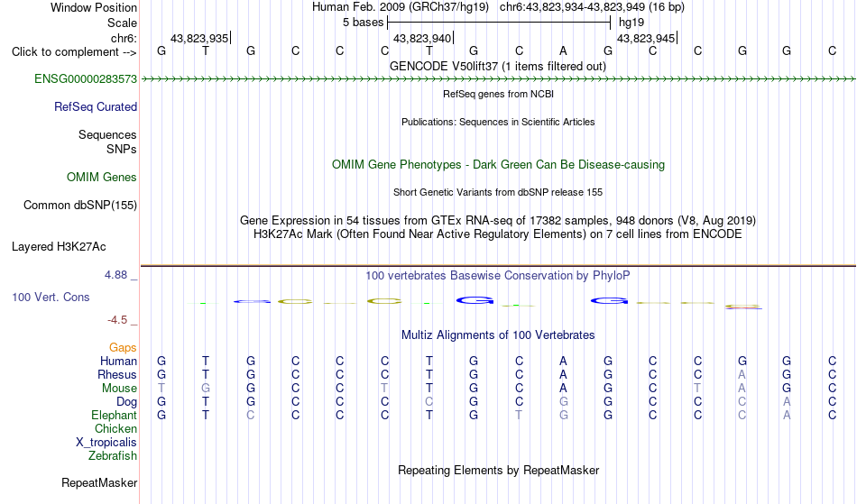Click the 43,823,945 ruler position
Screen dimensions: 857x504
tap(646, 38)
